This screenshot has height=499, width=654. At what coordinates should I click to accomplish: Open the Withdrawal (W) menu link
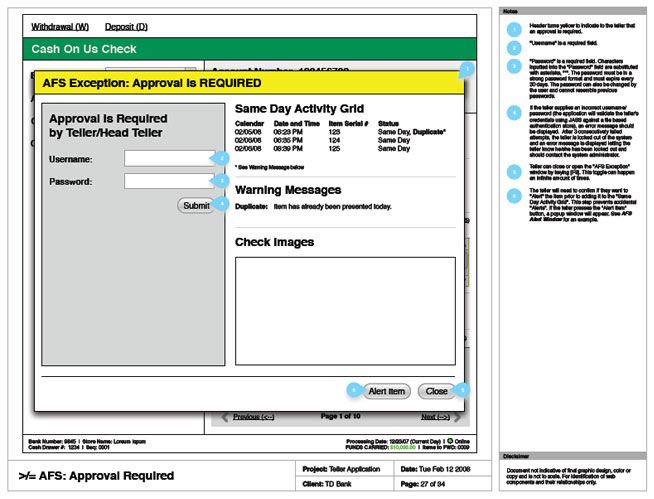(x=60, y=27)
